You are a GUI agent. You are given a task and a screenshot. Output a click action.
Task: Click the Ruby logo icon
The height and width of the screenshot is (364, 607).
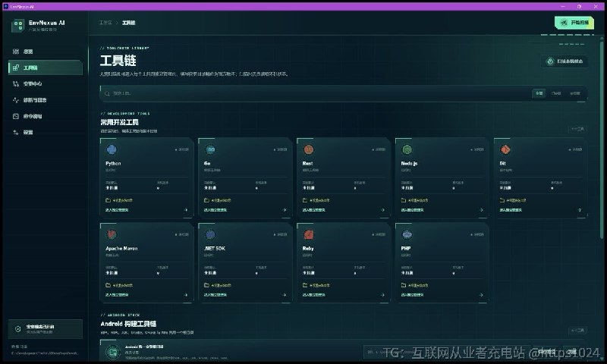click(x=309, y=234)
